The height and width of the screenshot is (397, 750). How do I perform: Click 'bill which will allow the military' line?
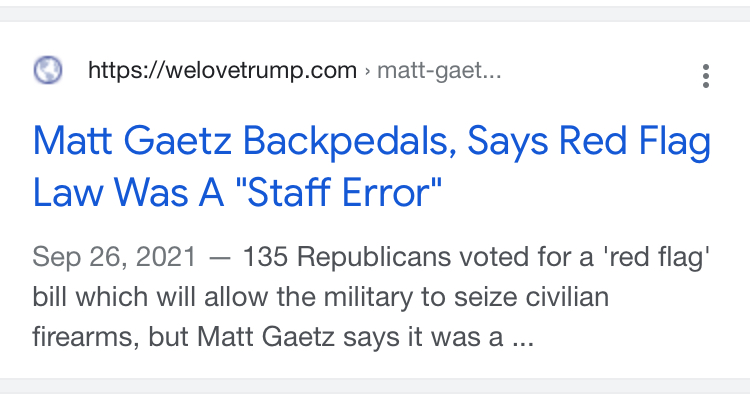click(222, 297)
